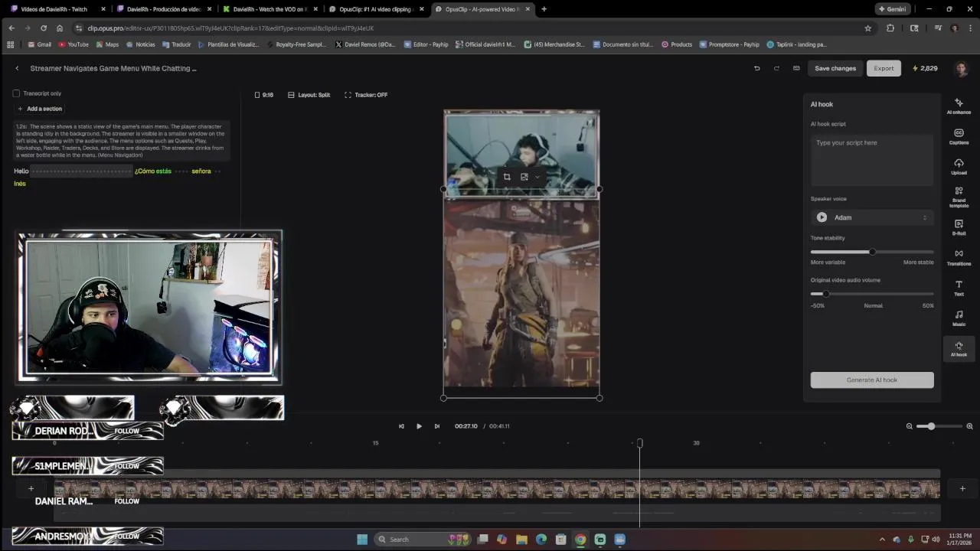Screen dimensions: 980x551
Task: Click Generate AI hook button
Action: pos(872,380)
